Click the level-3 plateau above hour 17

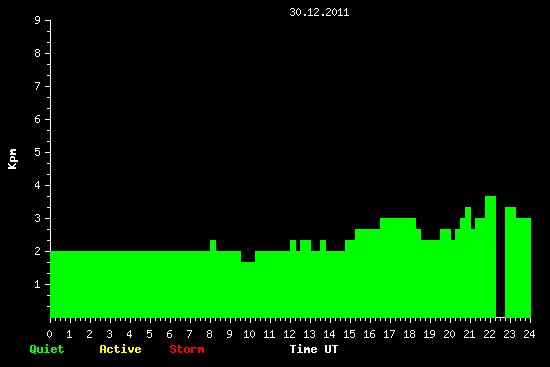point(398,223)
